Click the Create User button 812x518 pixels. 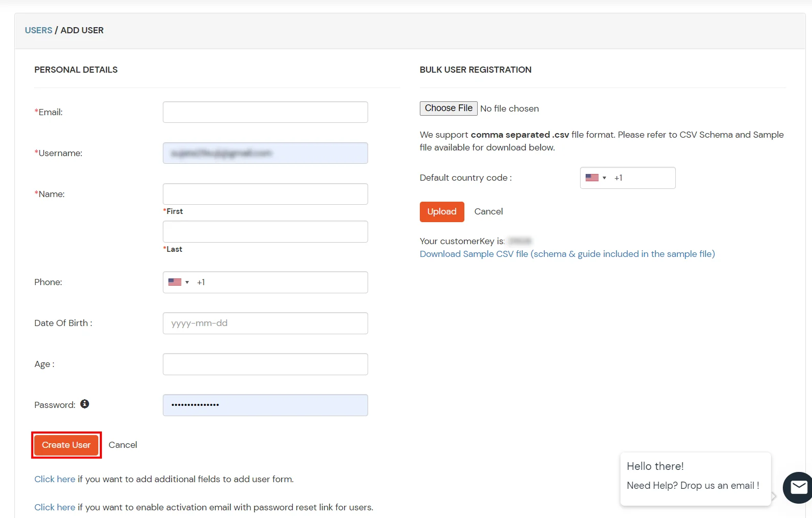tap(66, 445)
